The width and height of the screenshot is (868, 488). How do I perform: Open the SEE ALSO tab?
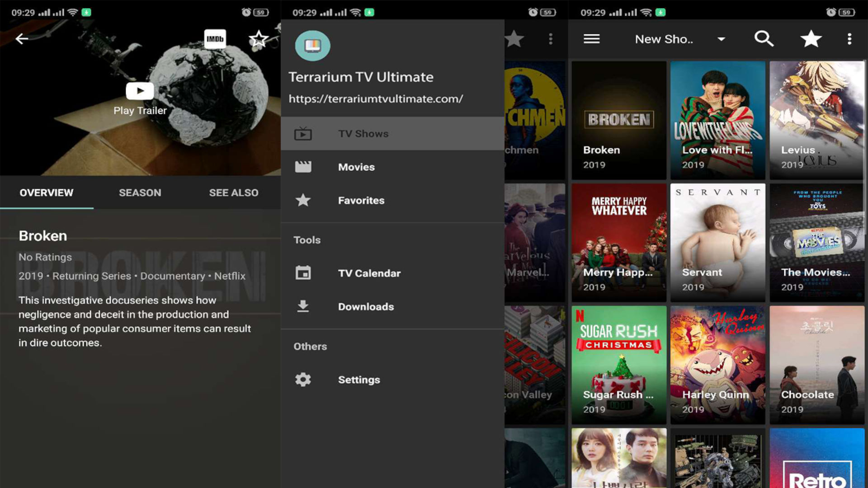point(234,192)
